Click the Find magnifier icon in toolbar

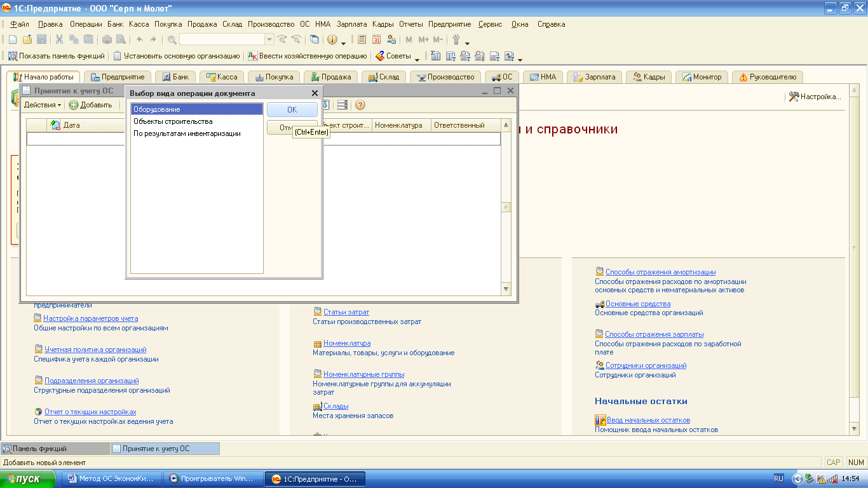click(172, 39)
